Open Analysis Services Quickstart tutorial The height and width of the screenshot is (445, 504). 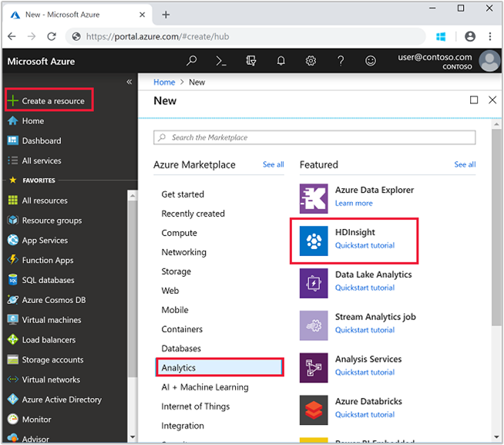(x=365, y=372)
